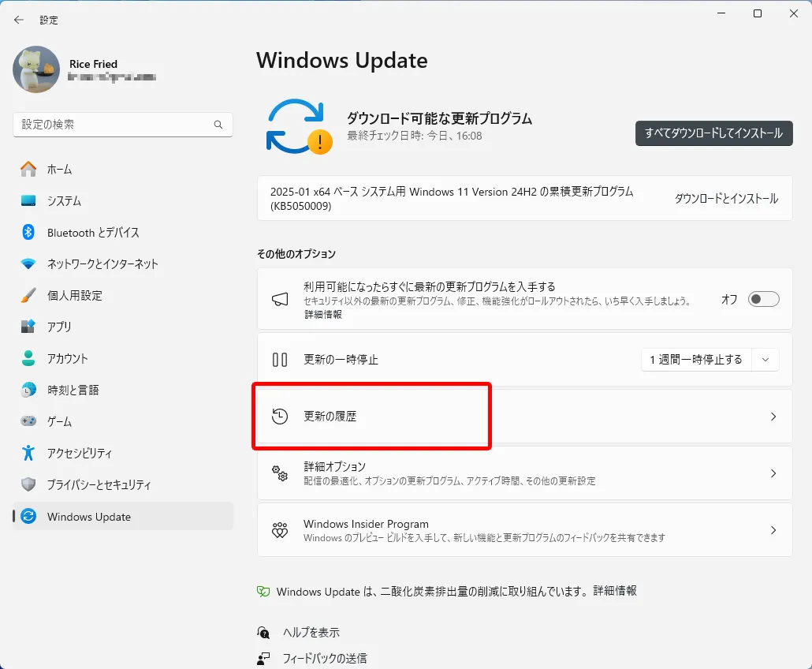Open the ホーム house icon

[28, 169]
